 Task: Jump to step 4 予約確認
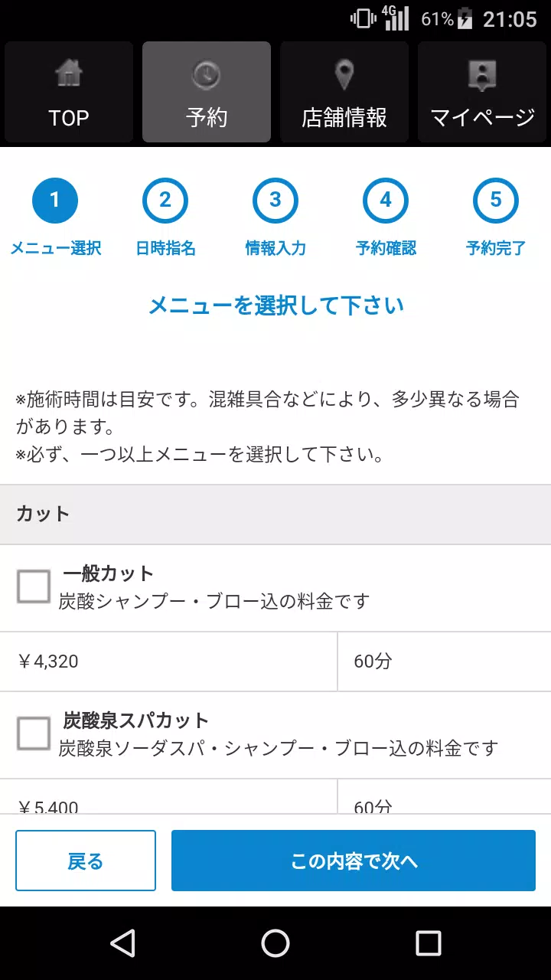[x=386, y=201]
